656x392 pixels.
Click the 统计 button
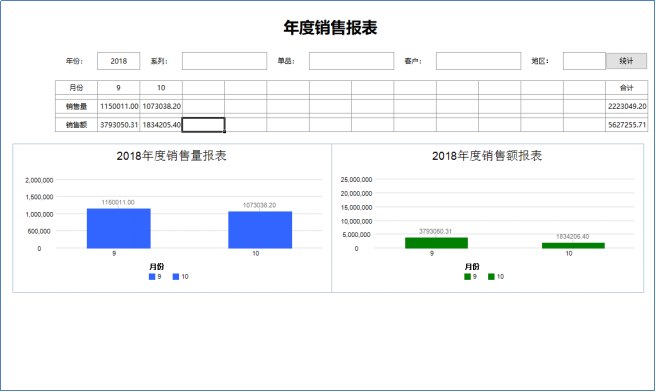point(626,61)
